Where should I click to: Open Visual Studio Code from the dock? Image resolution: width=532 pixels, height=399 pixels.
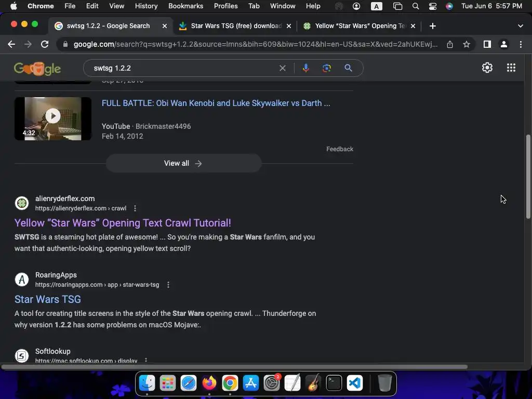tap(354, 383)
